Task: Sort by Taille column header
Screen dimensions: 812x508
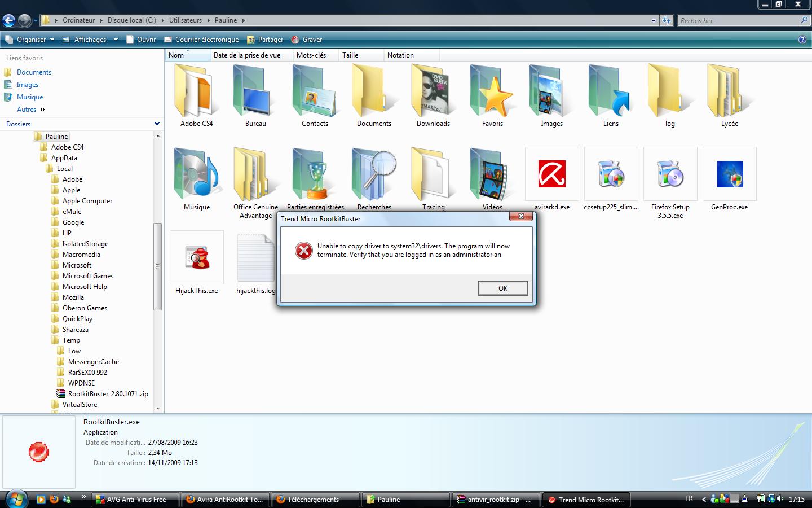Action: (x=361, y=55)
